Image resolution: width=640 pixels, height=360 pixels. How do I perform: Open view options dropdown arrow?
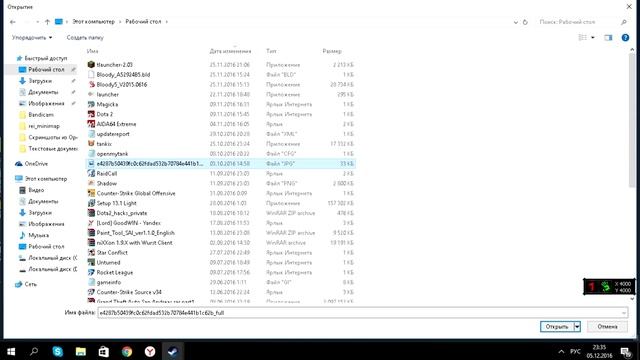(593, 38)
